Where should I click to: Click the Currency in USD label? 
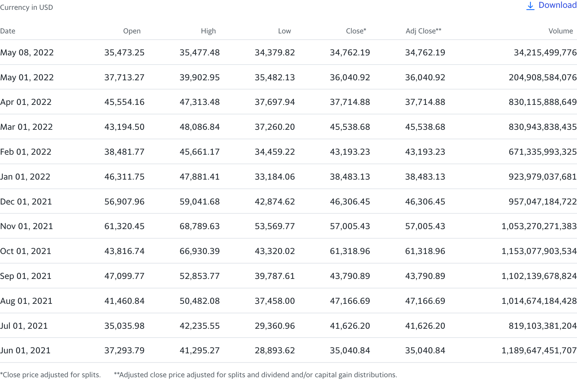point(27,8)
